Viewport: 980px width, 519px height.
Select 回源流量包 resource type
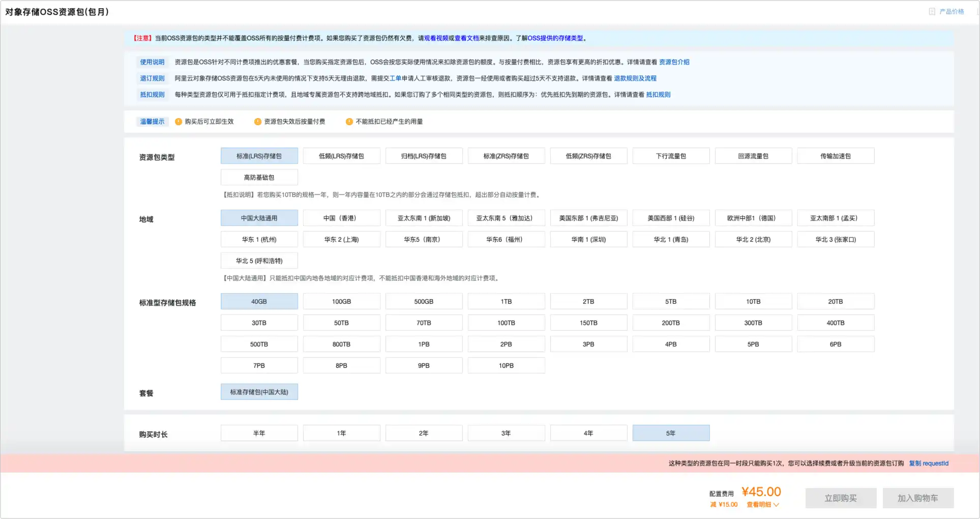[754, 156]
